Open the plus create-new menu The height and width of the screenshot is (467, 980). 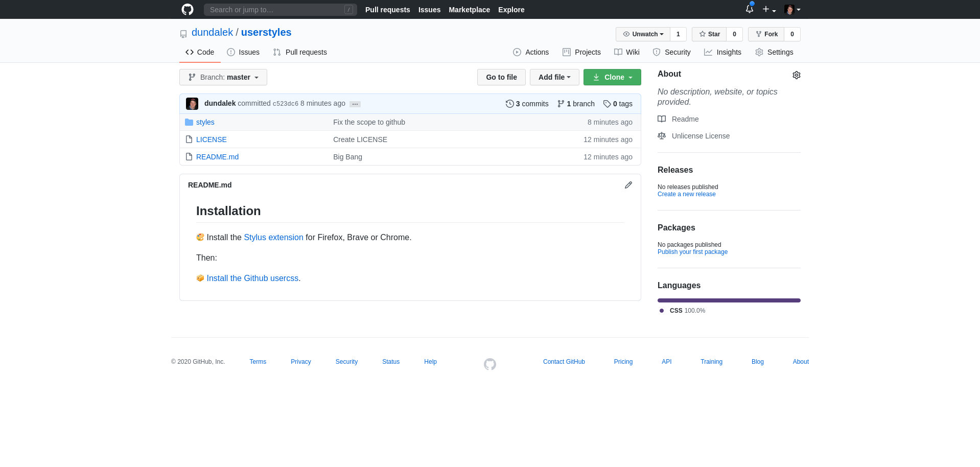point(769,10)
